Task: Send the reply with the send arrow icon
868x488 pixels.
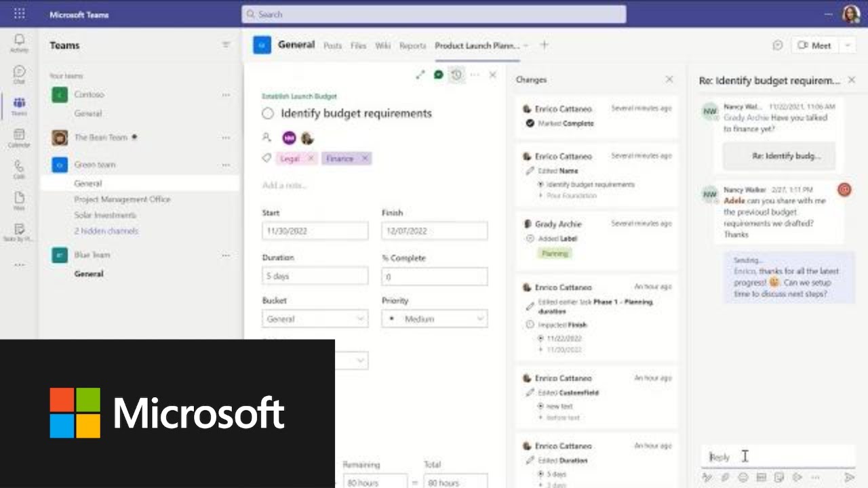Action: tap(849, 477)
